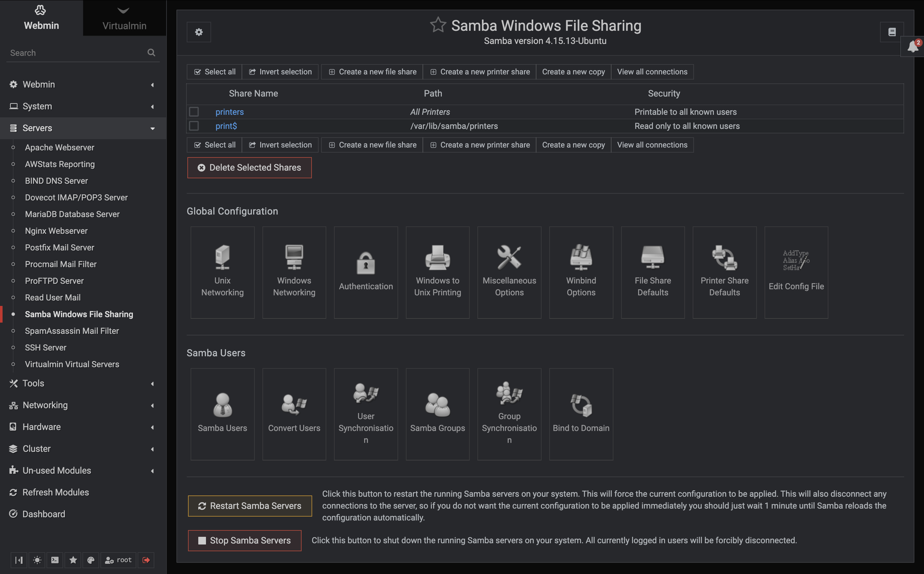Open Windows to Unix Printing

click(438, 272)
